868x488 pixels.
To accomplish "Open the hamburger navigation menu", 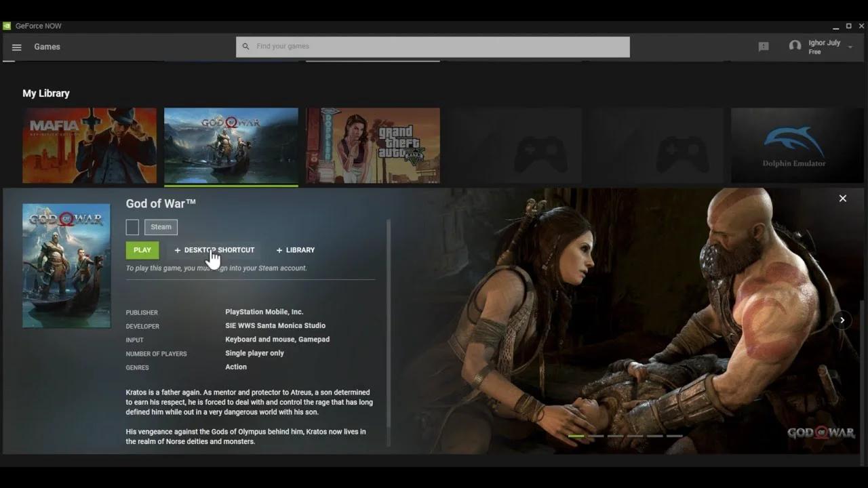I will tap(17, 47).
